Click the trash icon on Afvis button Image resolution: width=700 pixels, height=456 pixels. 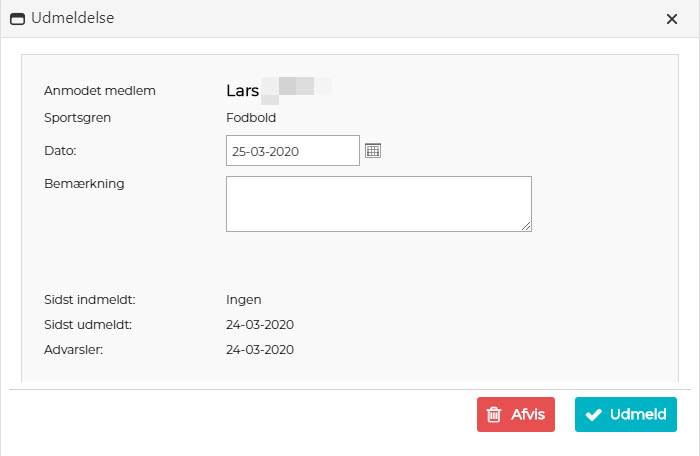point(493,415)
